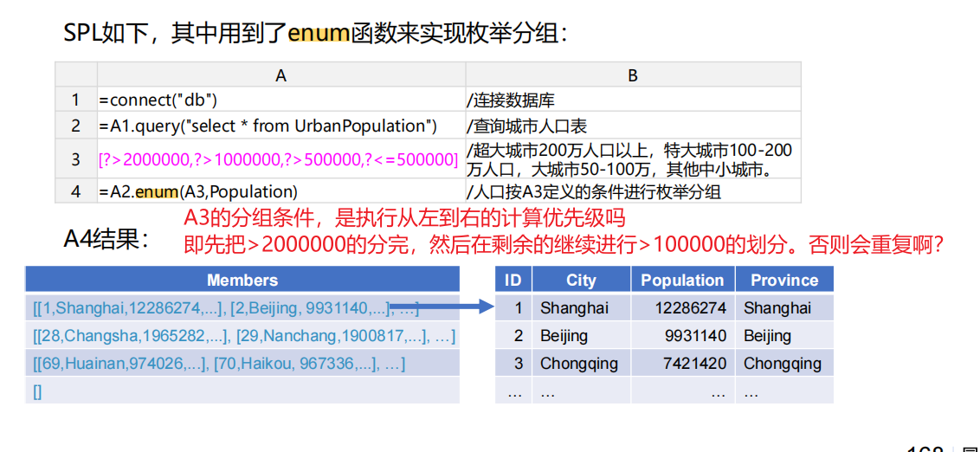Click the blue arrow pointing to the result table
Viewport: 980px width, 452px height.
(440, 306)
